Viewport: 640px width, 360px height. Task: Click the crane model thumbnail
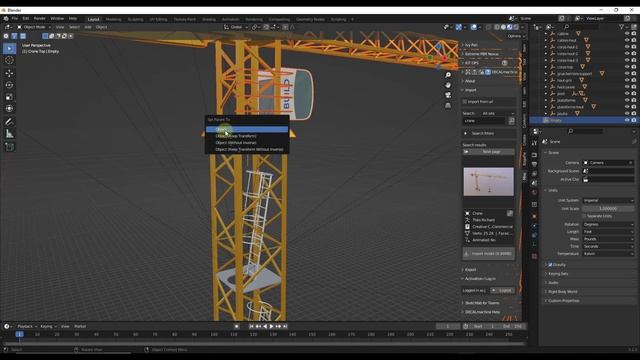pyautogui.click(x=489, y=182)
